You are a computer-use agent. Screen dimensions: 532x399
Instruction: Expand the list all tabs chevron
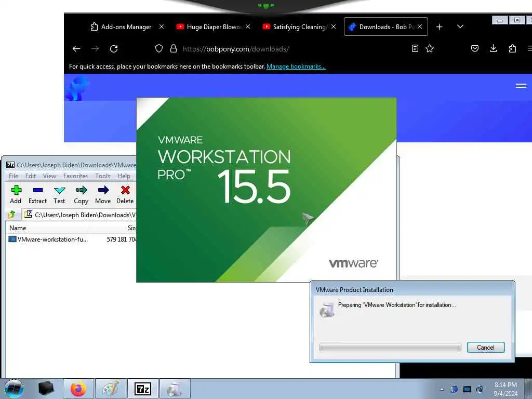[460, 26]
